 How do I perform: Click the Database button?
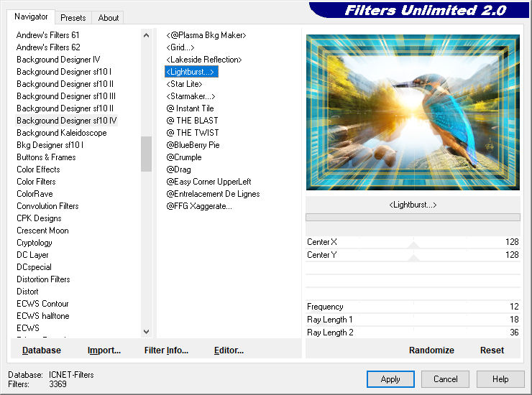42,350
